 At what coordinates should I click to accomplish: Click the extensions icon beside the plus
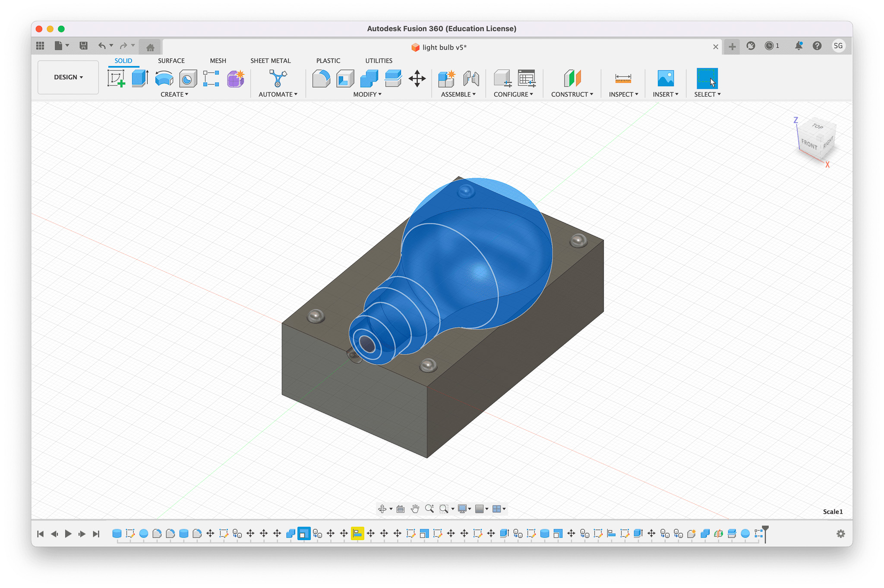coord(751,46)
